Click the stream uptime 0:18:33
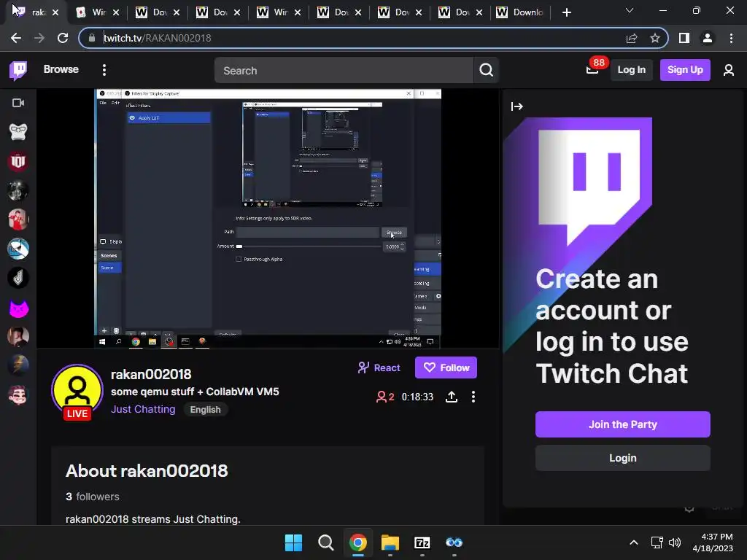Viewport: 747px width, 560px height. point(417,397)
